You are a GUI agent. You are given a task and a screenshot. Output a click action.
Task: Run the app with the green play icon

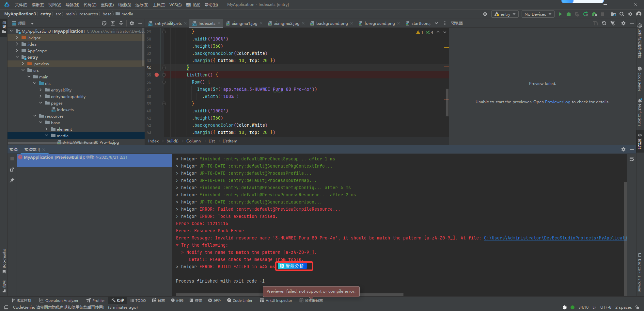[560, 14]
